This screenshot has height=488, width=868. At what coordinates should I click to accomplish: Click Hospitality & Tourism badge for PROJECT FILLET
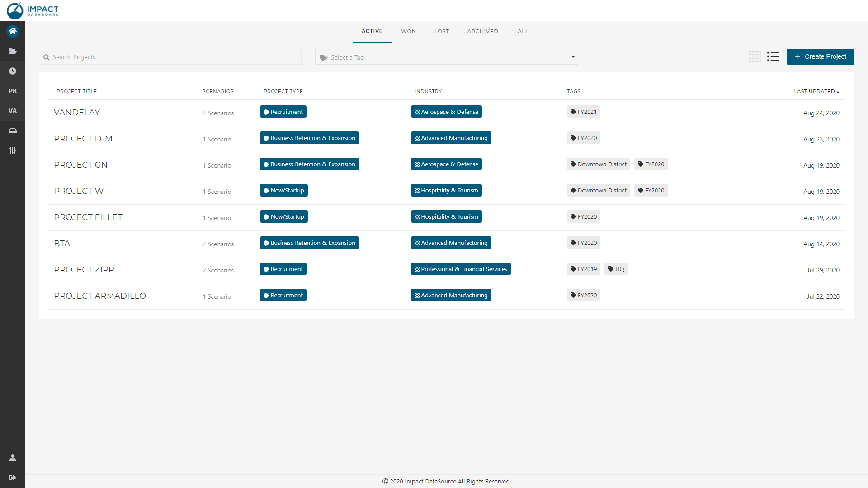coord(446,216)
